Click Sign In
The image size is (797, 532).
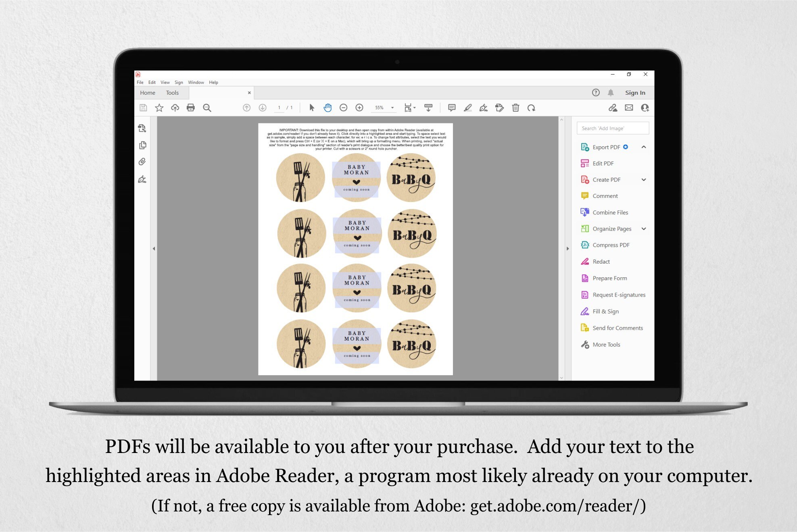635,93
